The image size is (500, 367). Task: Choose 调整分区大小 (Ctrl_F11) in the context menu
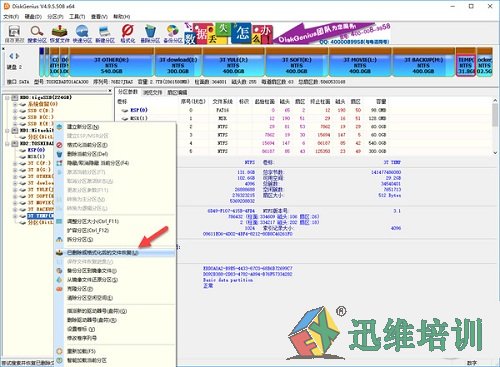click(x=115, y=221)
